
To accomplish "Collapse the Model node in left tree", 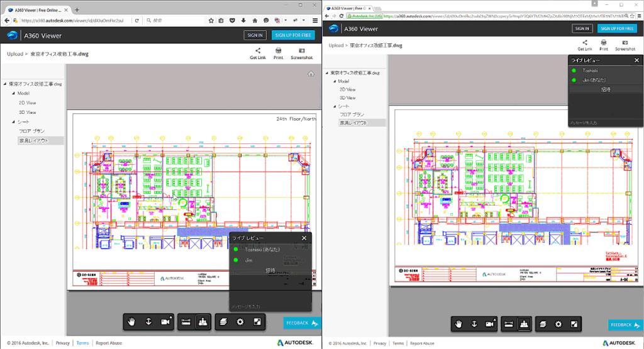I will (13, 94).
